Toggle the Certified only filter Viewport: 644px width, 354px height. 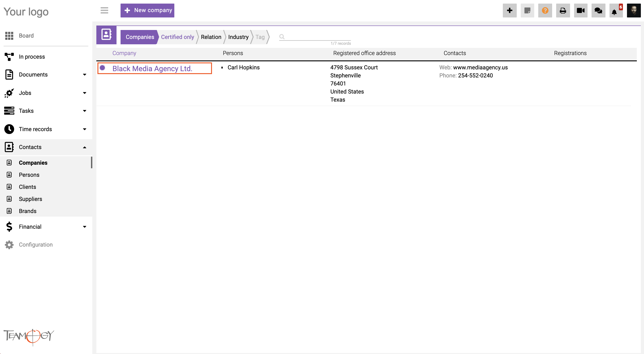[x=177, y=37]
